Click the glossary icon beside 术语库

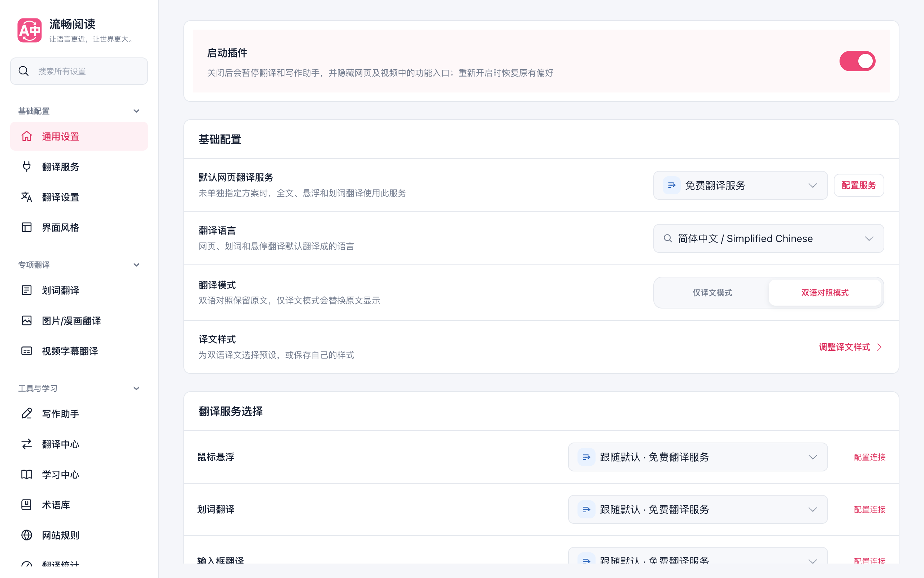tap(27, 505)
